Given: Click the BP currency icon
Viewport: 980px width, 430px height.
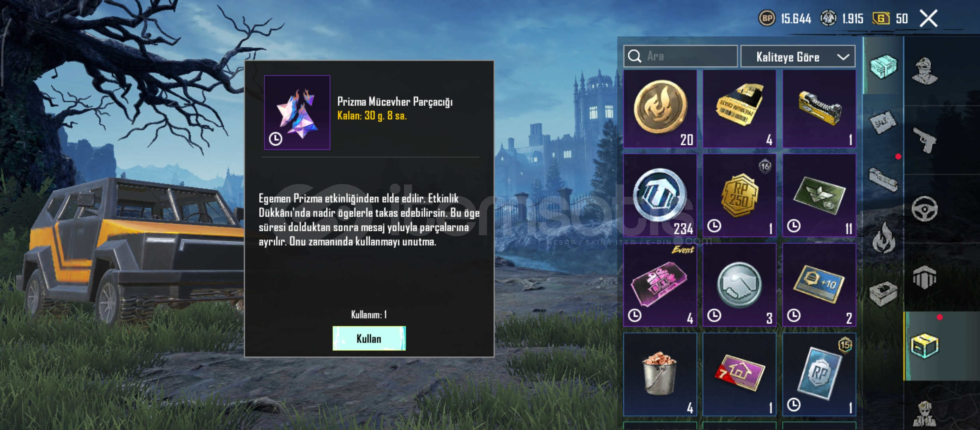Looking at the screenshot, I should 767,18.
